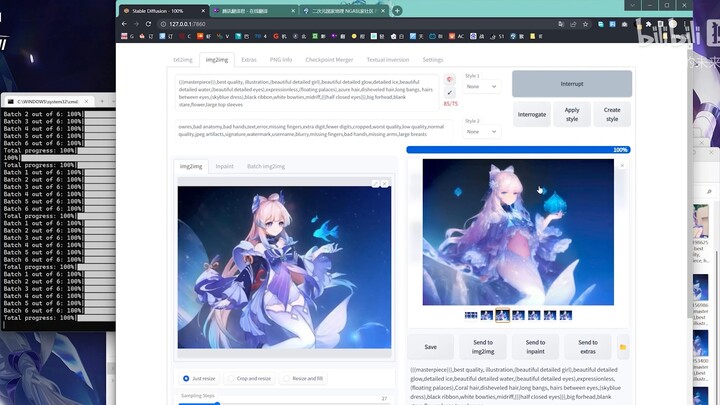Go to Textual inversion tab
Screen dimensions: 720x405
pos(388,60)
